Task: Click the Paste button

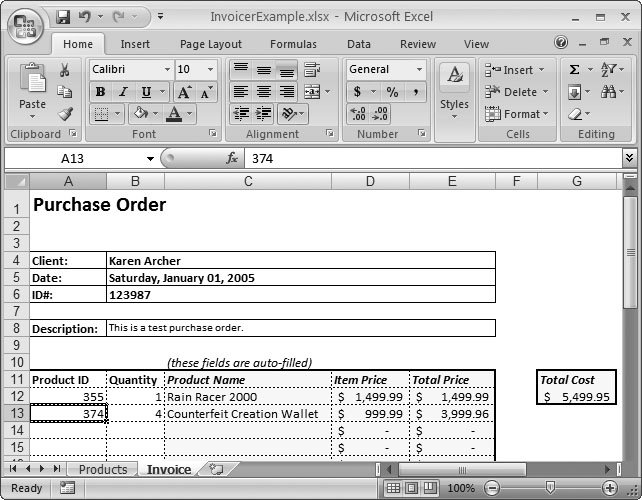Action: 32,90
